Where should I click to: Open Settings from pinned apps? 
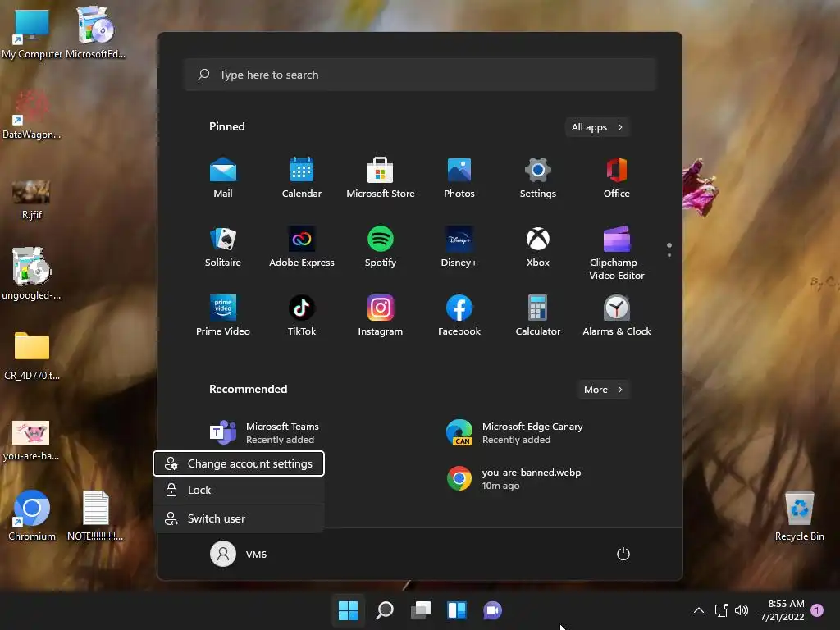pyautogui.click(x=538, y=178)
